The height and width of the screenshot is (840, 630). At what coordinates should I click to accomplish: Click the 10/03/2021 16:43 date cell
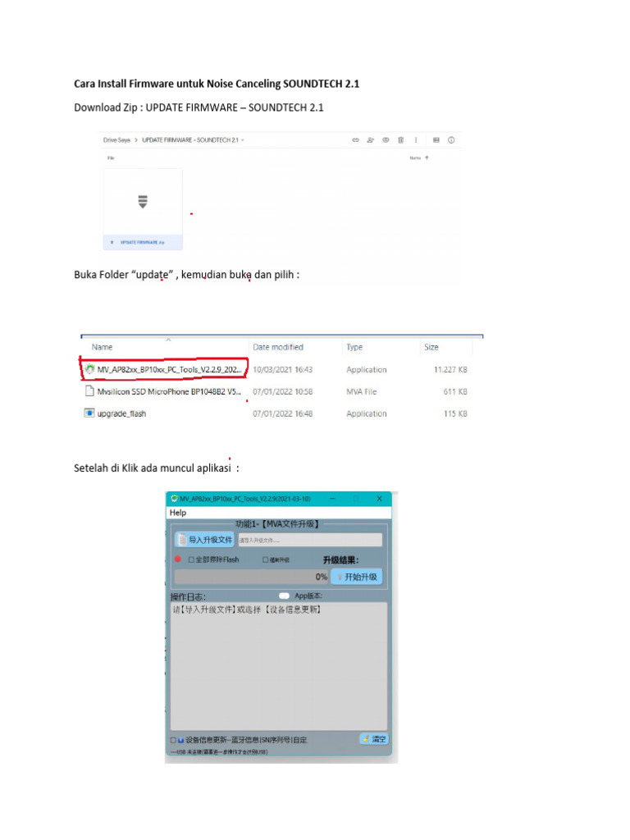click(x=282, y=370)
